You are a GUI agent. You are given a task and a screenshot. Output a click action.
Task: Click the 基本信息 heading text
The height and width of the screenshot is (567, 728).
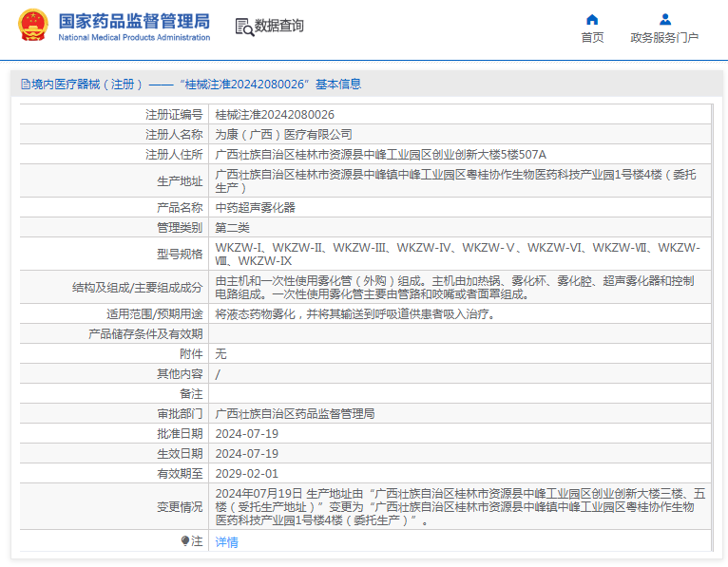pyautogui.click(x=338, y=85)
